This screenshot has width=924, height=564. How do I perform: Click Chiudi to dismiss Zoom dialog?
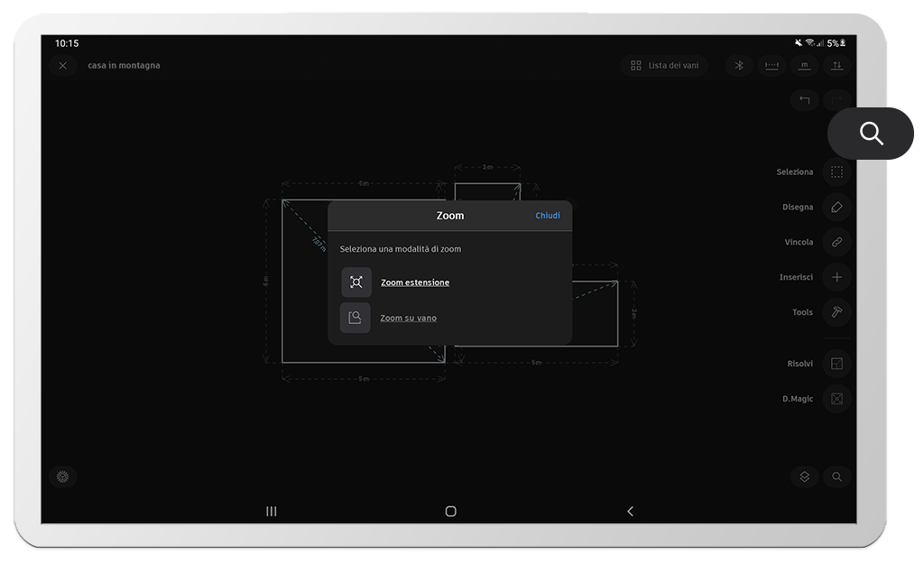tap(547, 216)
